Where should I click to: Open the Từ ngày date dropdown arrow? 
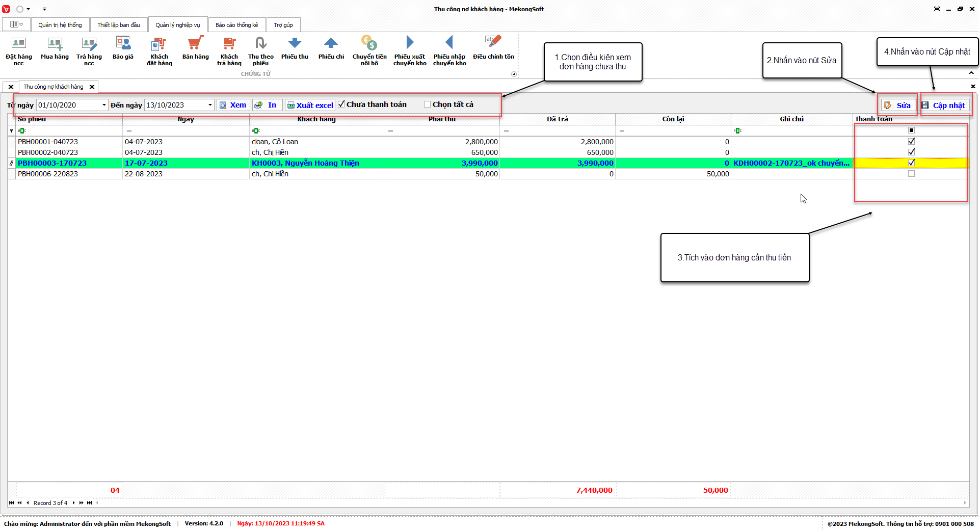coord(104,105)
